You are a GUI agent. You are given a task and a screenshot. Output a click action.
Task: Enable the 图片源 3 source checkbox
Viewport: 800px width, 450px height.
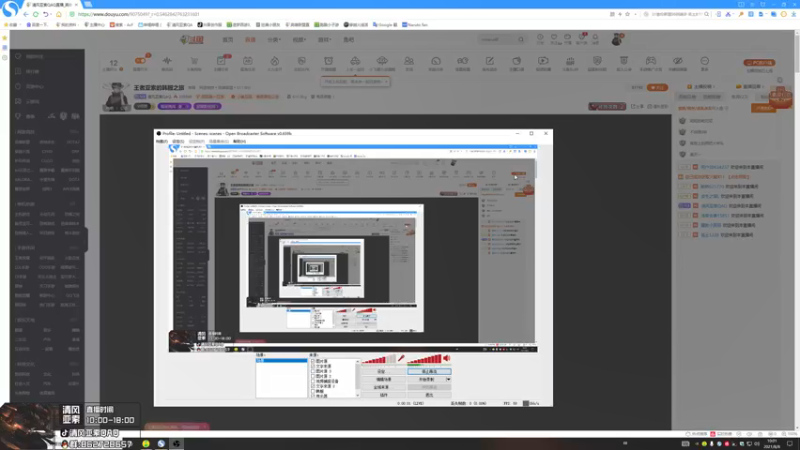(313, 371)
